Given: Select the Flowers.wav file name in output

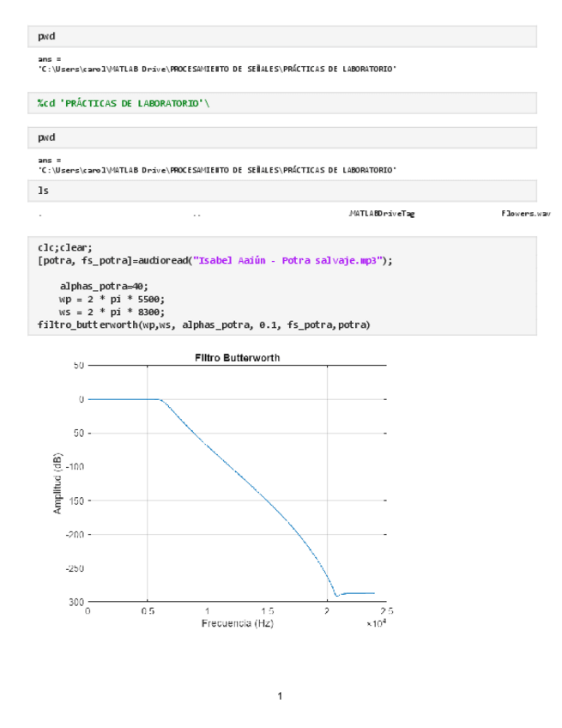Looking at the screenshot, I should [526, 213].
